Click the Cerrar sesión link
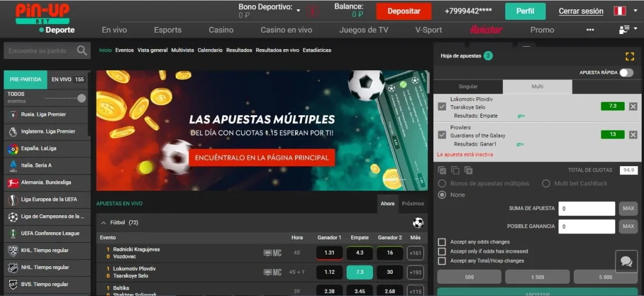This screenshot has width=644, height=296. [581, 12]
